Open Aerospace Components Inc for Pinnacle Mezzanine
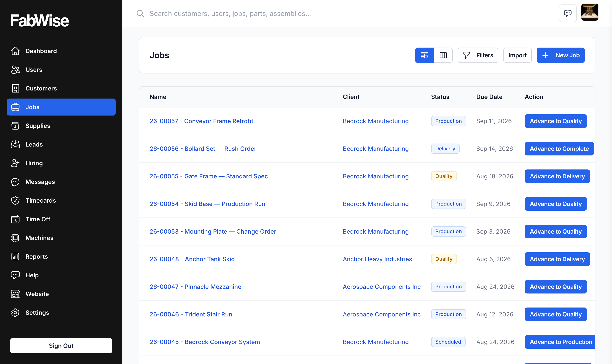Viewport: 612px width, 364px height. click(382, 286)
